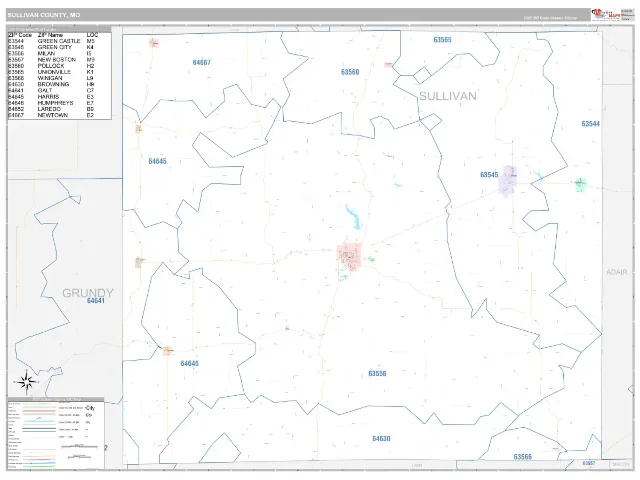This screenshot has width=640, height=480.
Task: Click the largest 'City' sample in legend
Action: (x=90, y=408)
